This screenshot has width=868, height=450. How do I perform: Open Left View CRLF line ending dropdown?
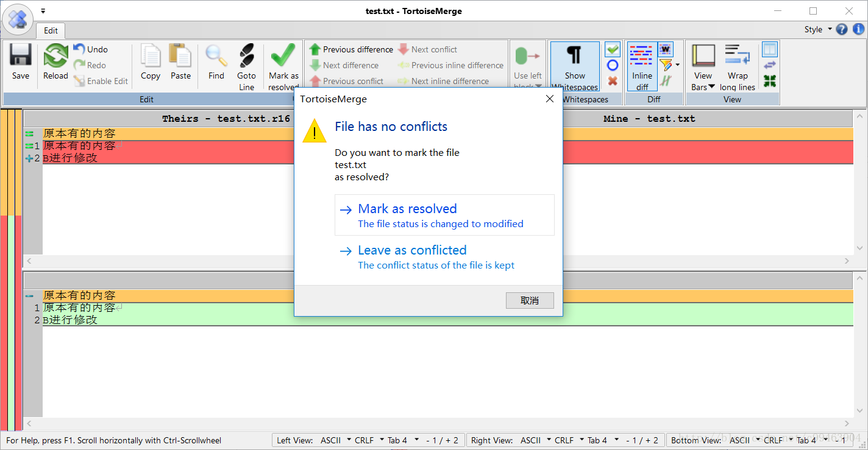(369, 440)
